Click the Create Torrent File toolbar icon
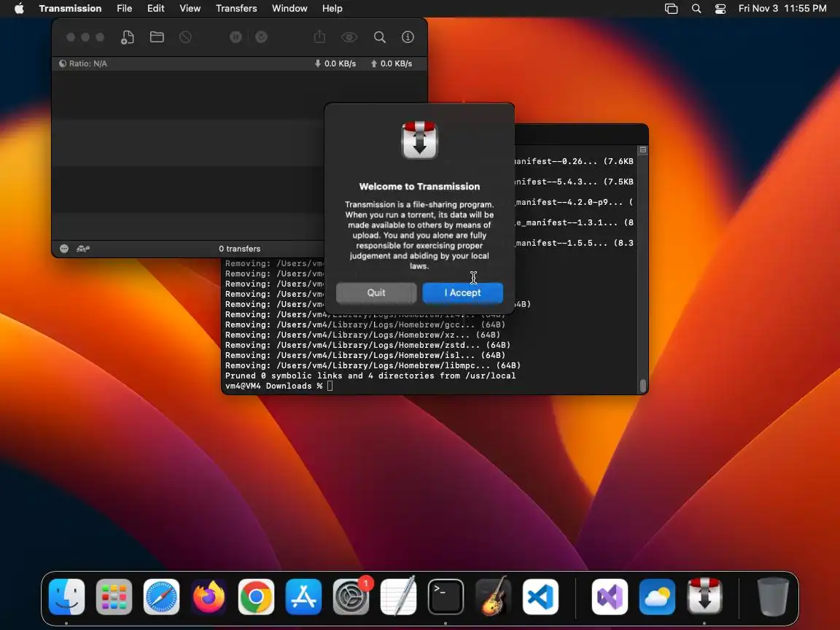The image size is (840, 630). (128, 37)
